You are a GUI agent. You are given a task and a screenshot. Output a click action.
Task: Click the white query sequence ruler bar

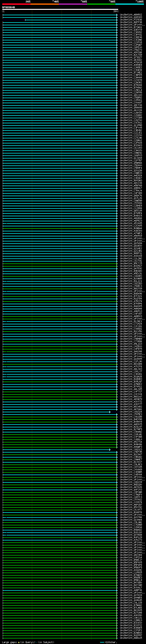[x=60, y=10]
